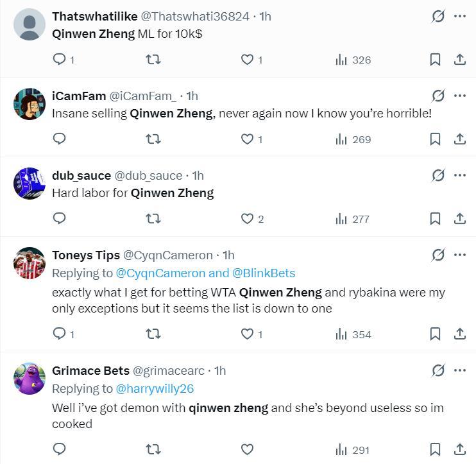This screenshot has height=464, width=476.
Task: Repost iCamFam's tweet
Action: (153, 139)
